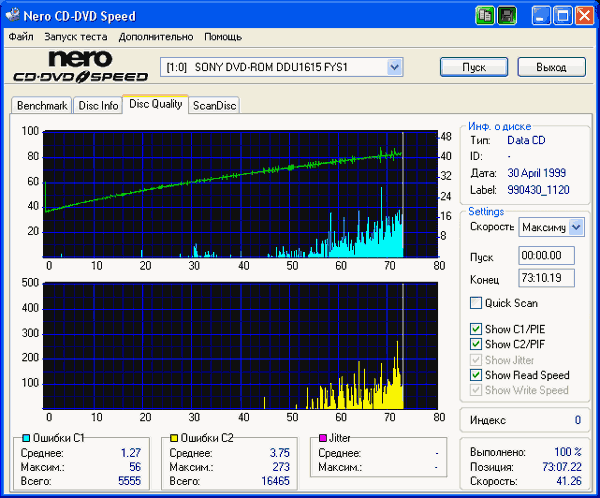Screen dimensions: 600x498
Task: Click the Пуск start button
Action: [474, 67]
